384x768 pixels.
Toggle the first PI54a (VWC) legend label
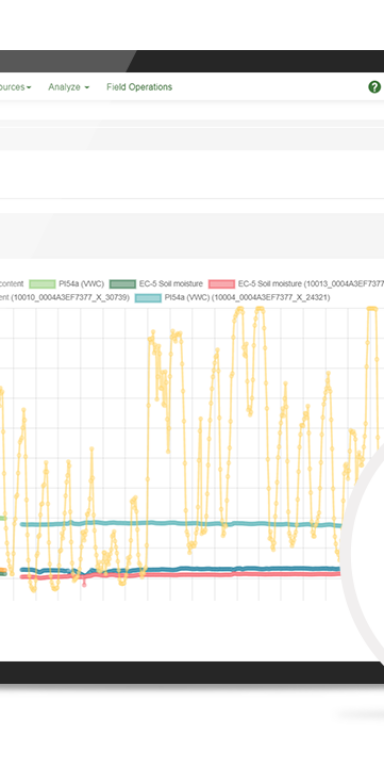81,284
